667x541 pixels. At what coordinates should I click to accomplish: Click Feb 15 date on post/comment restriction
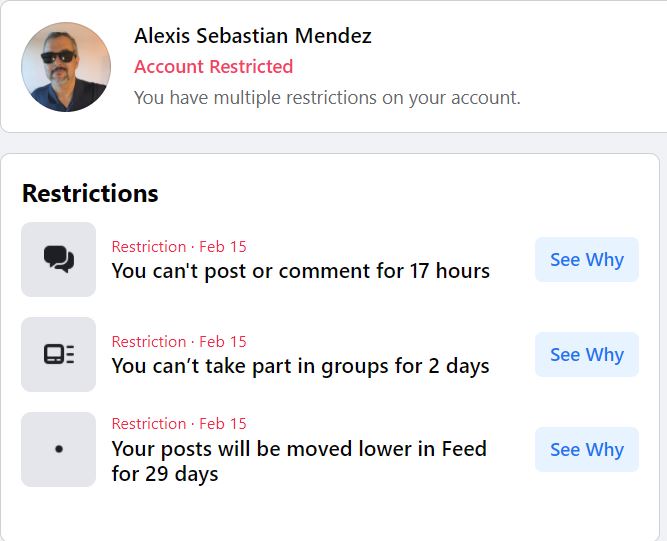coord(222,247)
